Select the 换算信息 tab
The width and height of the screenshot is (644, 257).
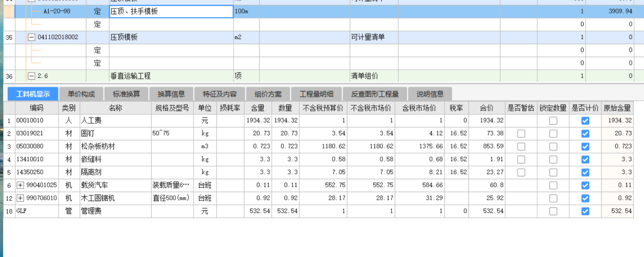[171, 94]
